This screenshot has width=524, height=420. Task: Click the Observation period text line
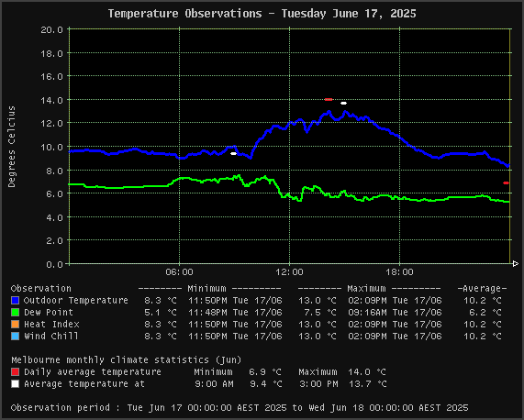point(240,408)
